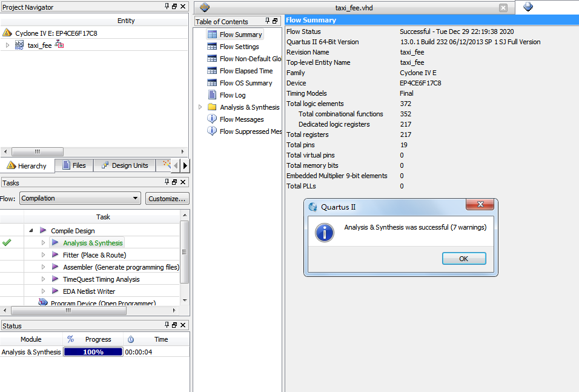Click the Flow Elapsed Time table icon
Image resolution: width=579 pixels, height=392 pixels.
pos(212,71)
